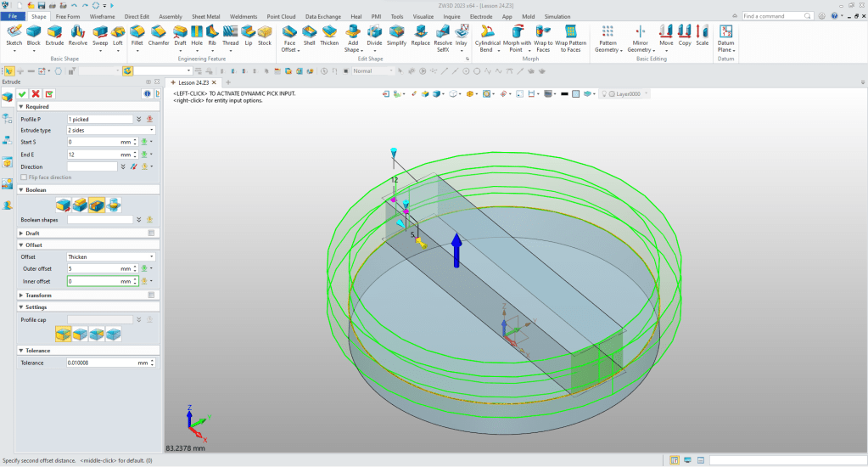
Task: Toggle the Transform section checkbox
Action: coord(151,295)
